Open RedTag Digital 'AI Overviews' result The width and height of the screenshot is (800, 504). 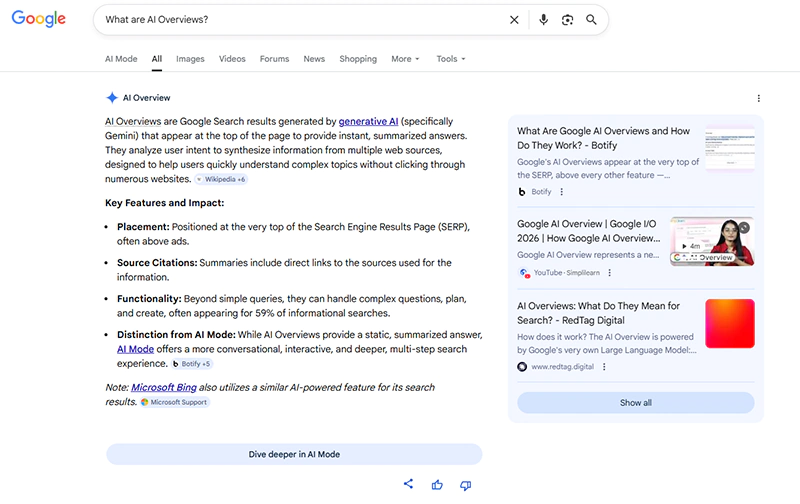pos(598,313)
